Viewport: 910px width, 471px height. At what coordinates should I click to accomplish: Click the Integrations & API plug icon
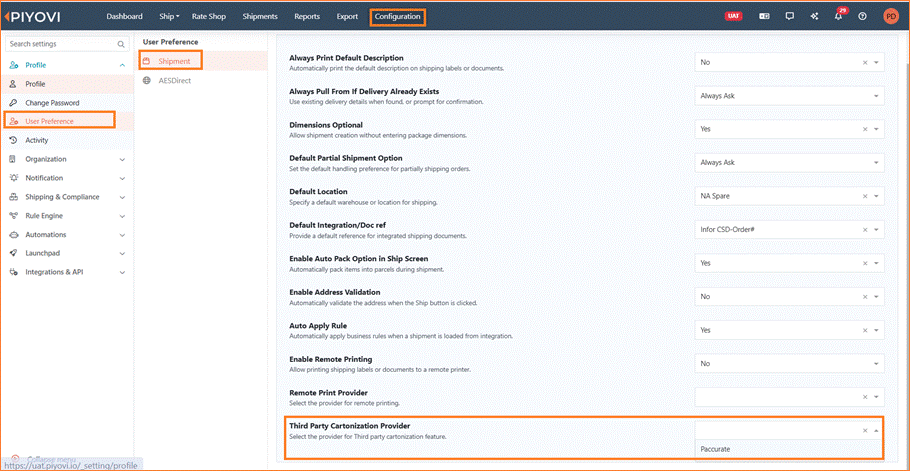[x=13, y=272]
